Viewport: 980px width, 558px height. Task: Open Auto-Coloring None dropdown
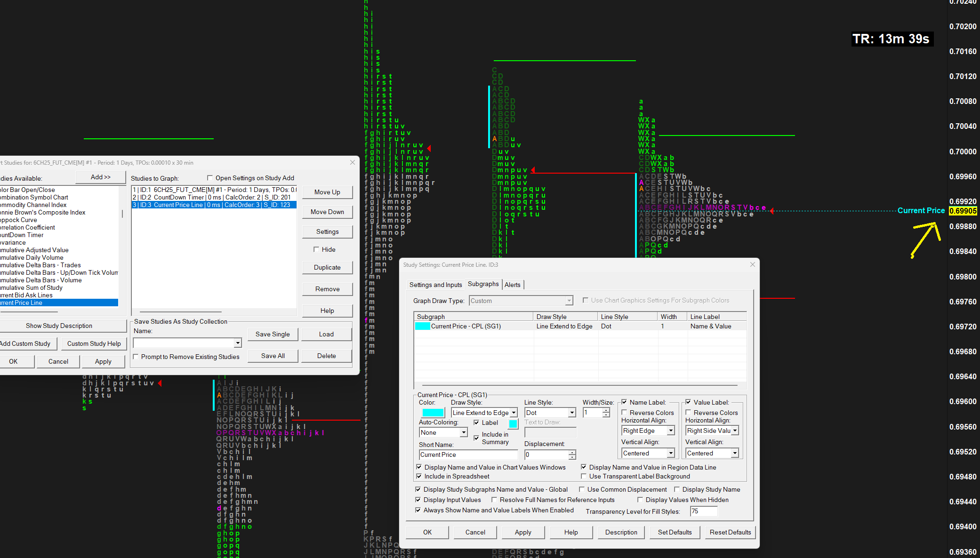464,432
